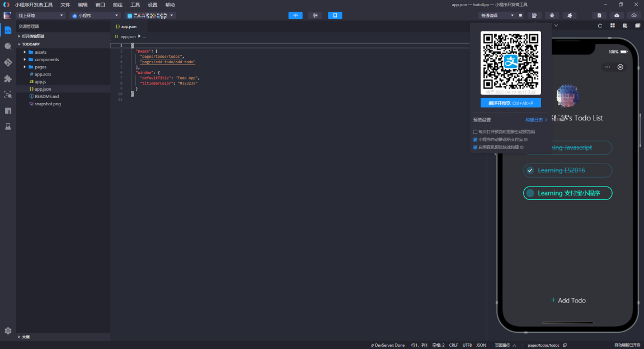Click the details document icon in toolbar
Image resolution: width=644 pixels, height=349 pixels.
click(x=599, y=15)
